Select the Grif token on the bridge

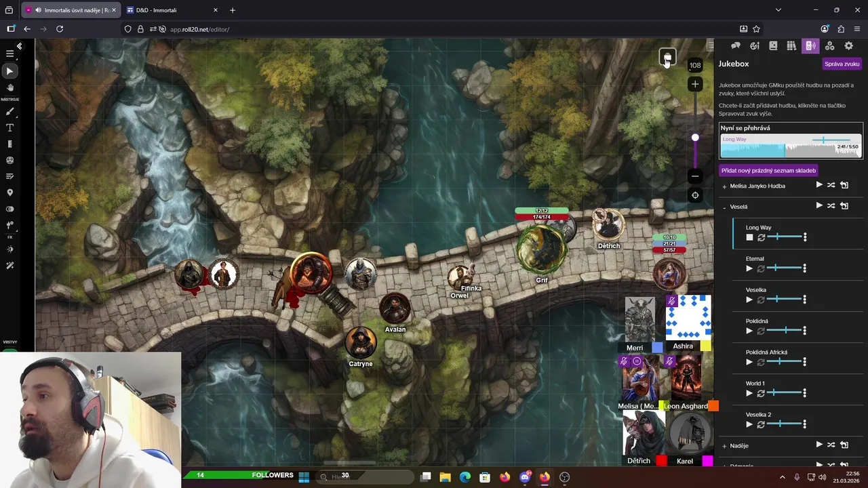click(x=542, y=250)
